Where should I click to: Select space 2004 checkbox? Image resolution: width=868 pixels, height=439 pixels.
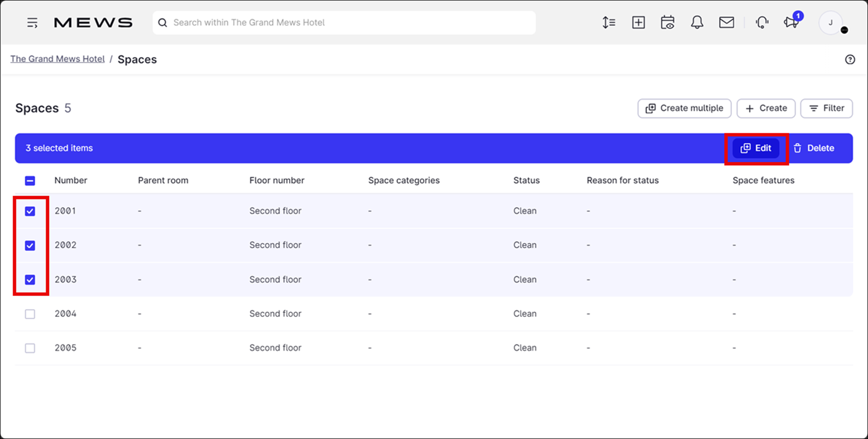[30, 314]
